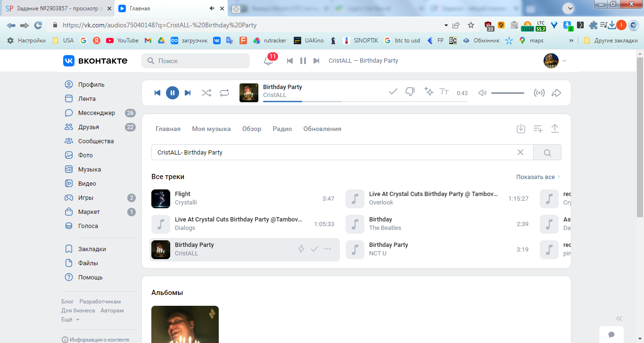This screenshot has height=343, width=644.
Task: Show all tracks via Показать все
Action: [538, 177]
